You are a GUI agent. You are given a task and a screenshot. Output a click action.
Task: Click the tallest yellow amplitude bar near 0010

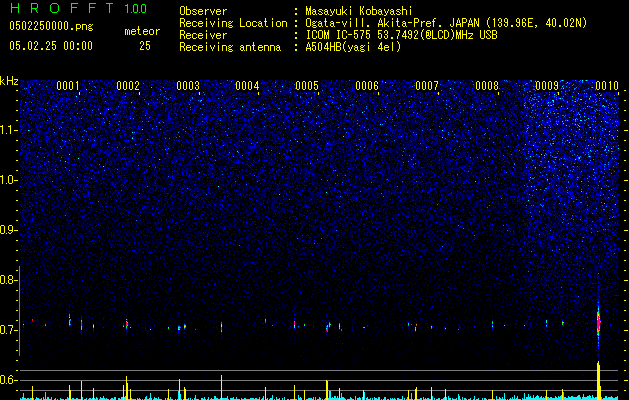[x=598, y=380]
